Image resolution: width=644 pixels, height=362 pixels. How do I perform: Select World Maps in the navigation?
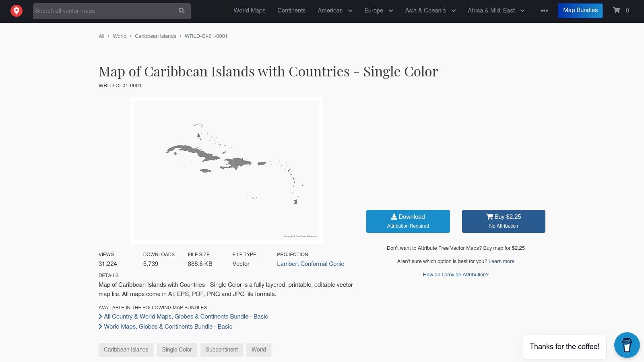(249, 10)
